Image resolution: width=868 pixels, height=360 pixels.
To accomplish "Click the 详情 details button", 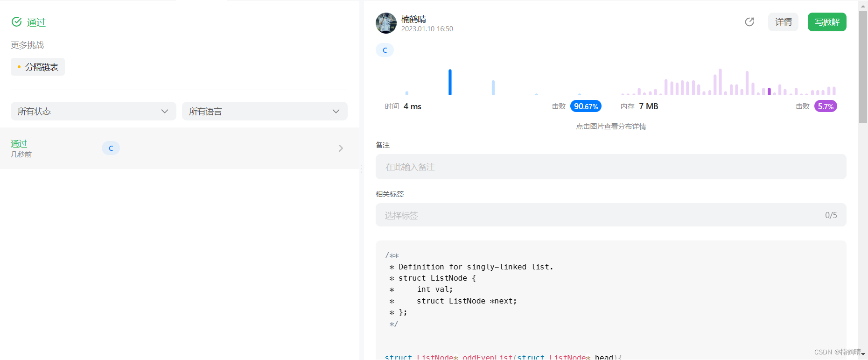I will [x=783, y=22].
